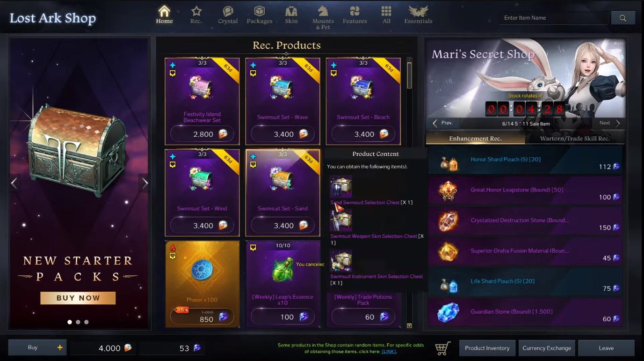Viewport: 644px width, 361px height.
Task: Click the search magnifier icon
Action: click(623, 18)
